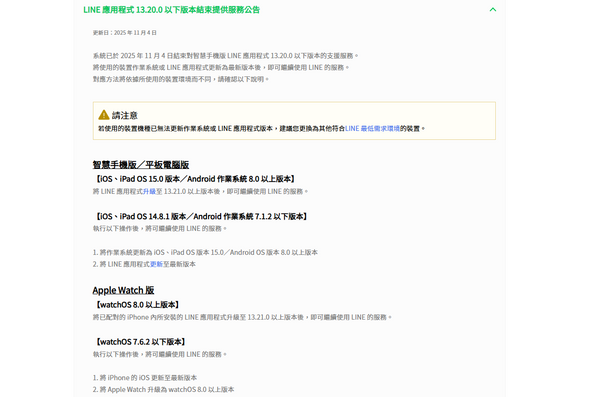Click the green LINE 13.20.0 announcement title

171,10
